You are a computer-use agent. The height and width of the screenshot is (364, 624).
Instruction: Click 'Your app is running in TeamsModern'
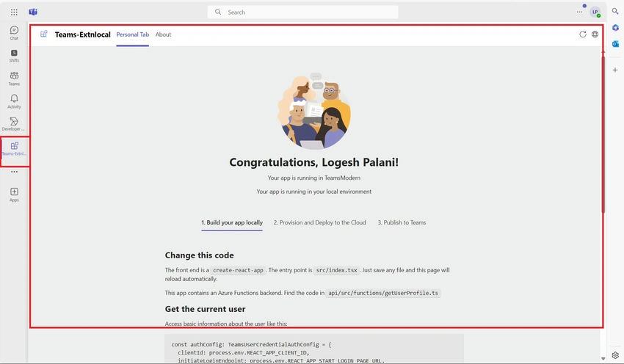point(314,178)
